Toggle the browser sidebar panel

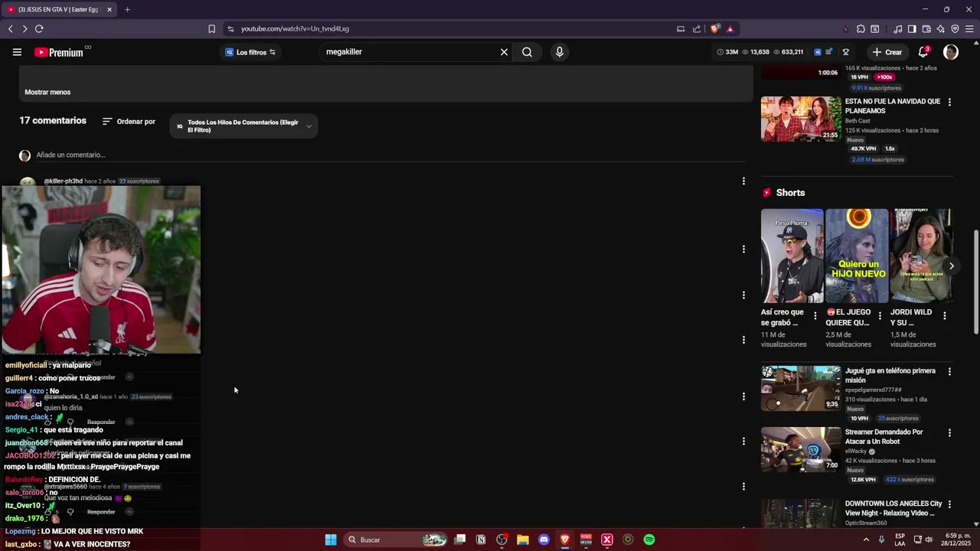[x=912, y=28]
